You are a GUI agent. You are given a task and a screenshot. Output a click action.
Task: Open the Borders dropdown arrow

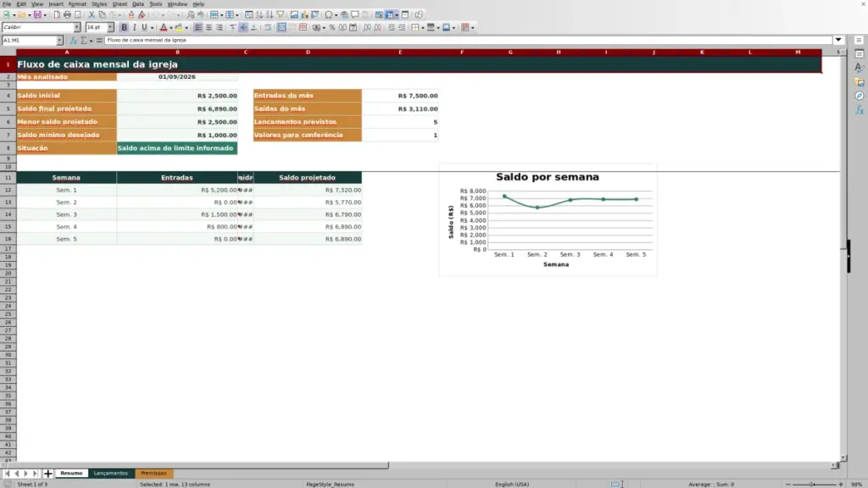point(422,28)
